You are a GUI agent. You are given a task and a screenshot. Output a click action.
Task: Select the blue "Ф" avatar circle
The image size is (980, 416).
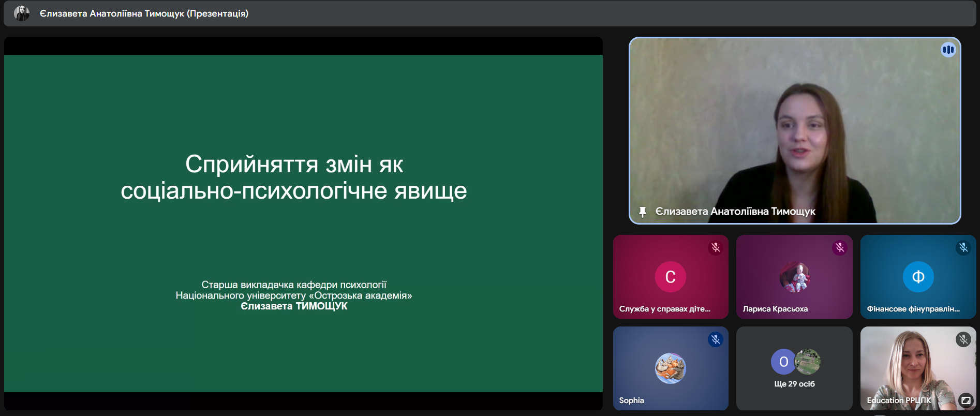tap(918, 277)
